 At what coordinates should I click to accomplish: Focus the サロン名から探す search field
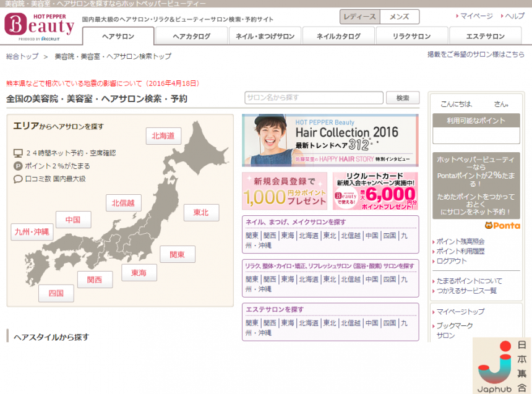314,98
